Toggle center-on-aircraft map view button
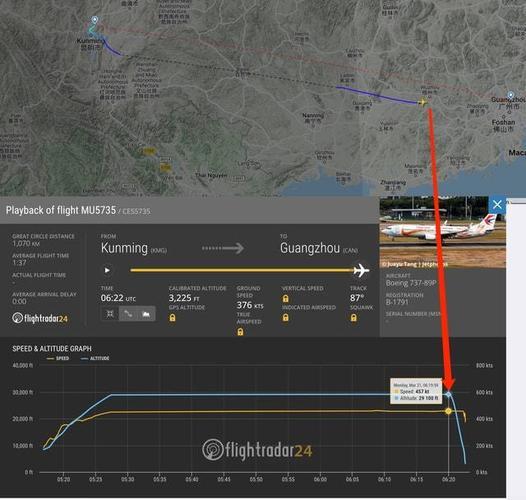Image resolution: width=526 pixels, height=500 pixels. coord(110,314)
